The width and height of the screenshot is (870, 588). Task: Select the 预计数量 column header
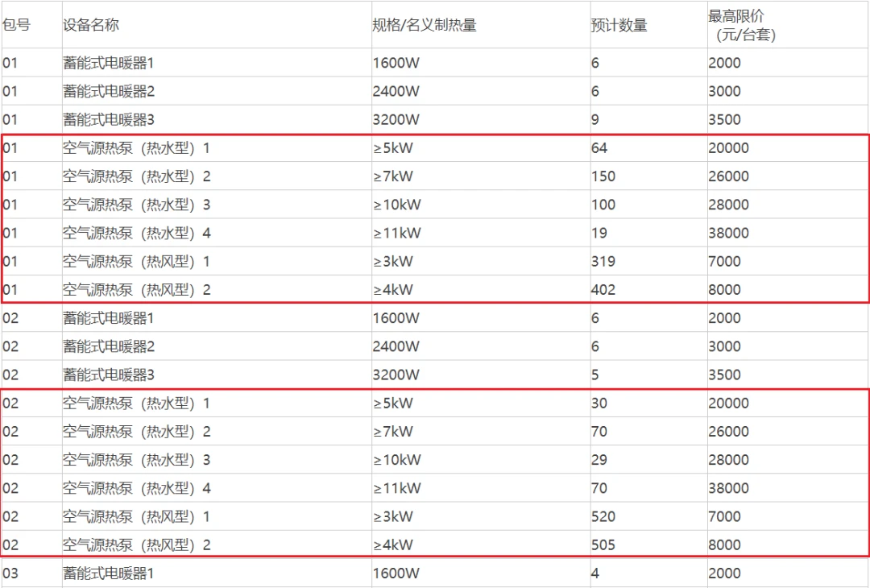click(x=619, y=25)
